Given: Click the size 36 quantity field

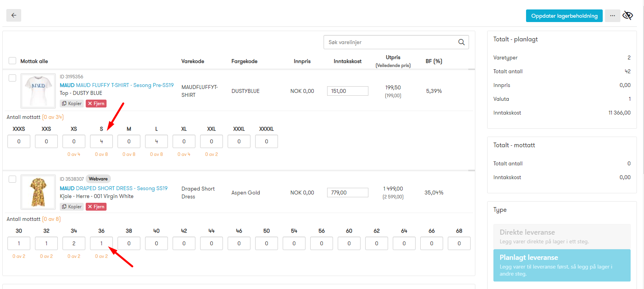Looking at the screenshot, I should (101, 243).
